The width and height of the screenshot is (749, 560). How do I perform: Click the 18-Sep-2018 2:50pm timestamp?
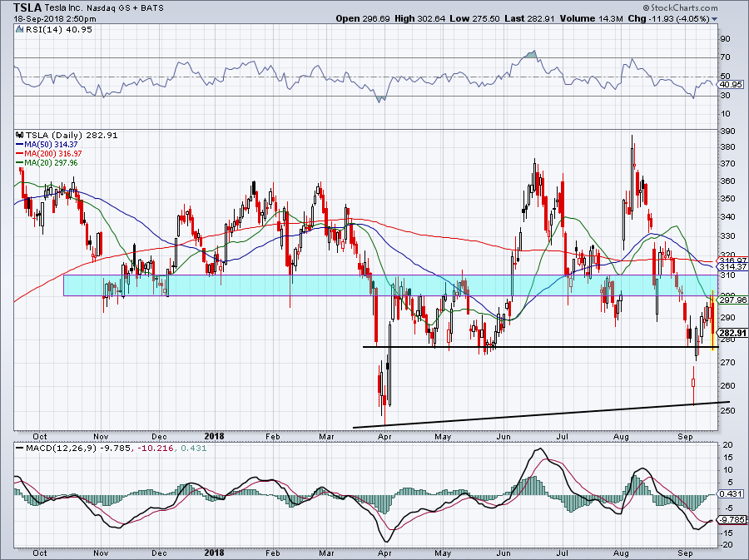click(x=54, y=19)
